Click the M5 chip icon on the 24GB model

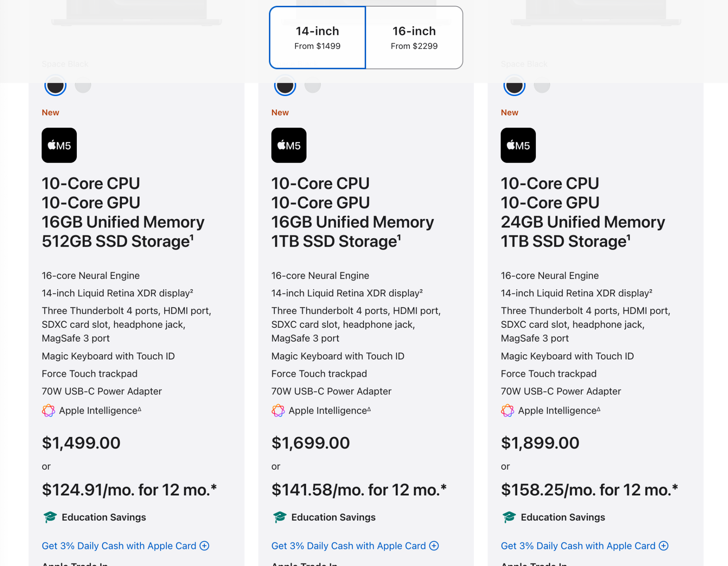tap(518, 145)
